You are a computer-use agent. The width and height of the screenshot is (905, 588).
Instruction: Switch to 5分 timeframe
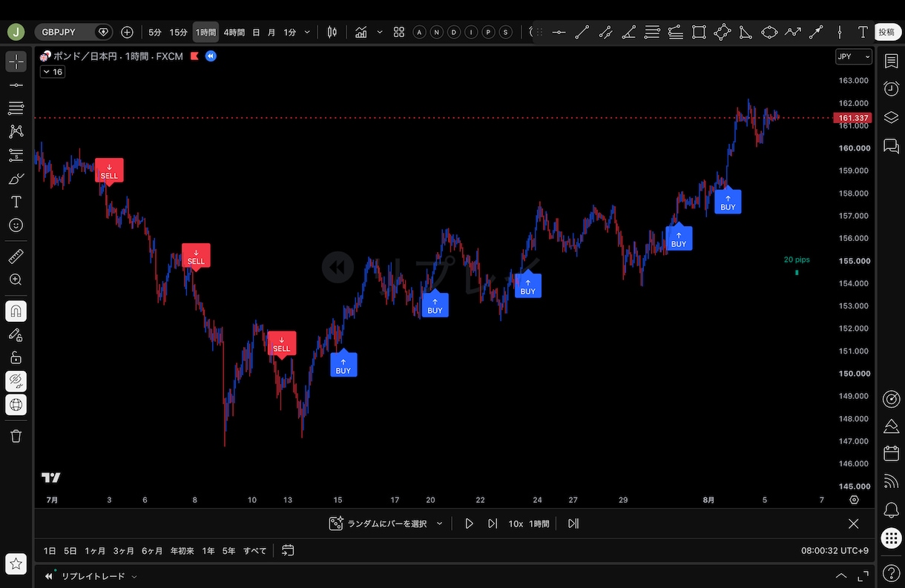[155, 32]
